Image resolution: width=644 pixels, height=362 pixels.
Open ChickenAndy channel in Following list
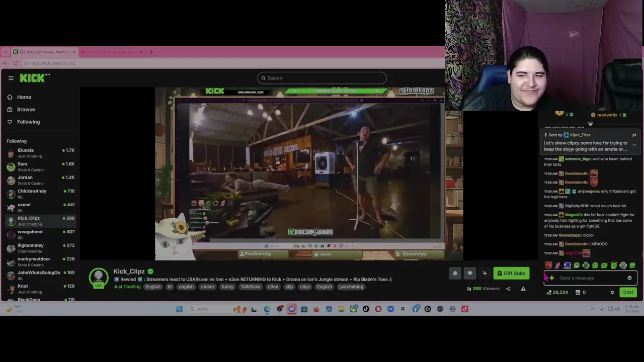click(40, 194)
